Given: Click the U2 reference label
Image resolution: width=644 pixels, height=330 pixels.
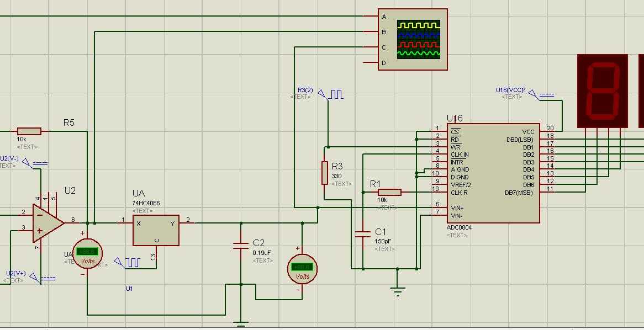Looking at the screenshot, I should point(70,190).
